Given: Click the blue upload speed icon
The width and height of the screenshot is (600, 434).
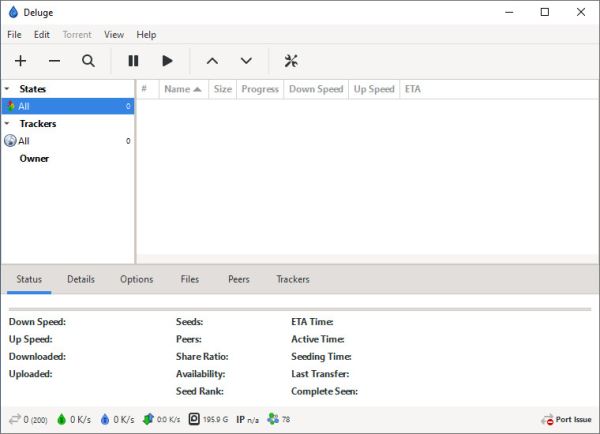Looking at the screenshot, I should pyautogui.click(x=105, y=419).
